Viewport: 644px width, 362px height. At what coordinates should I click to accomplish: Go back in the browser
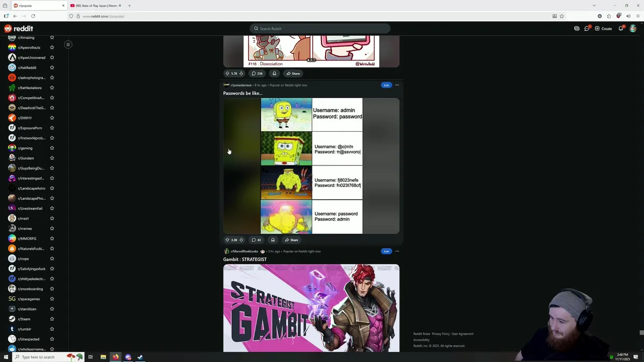[15, 16]
